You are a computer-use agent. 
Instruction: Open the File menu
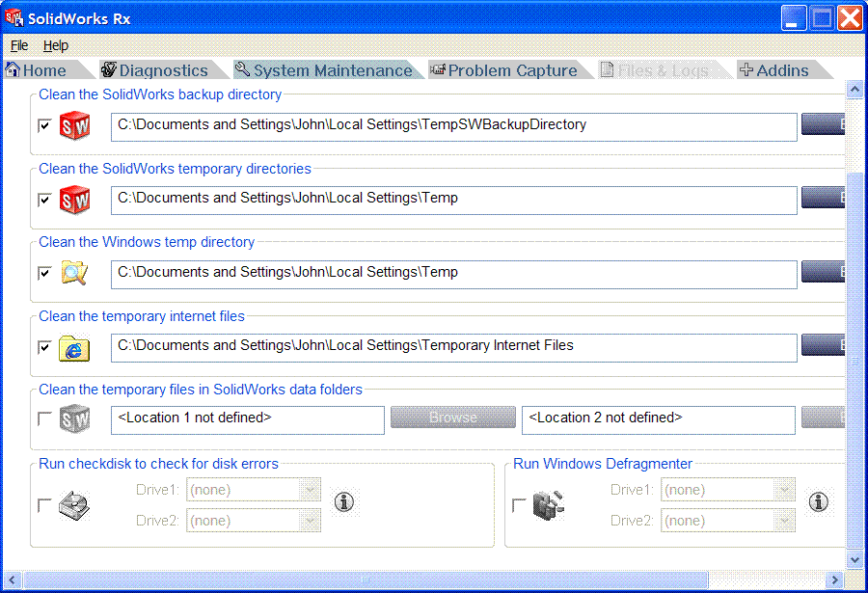pyautogui.click(x=19, y=45)
